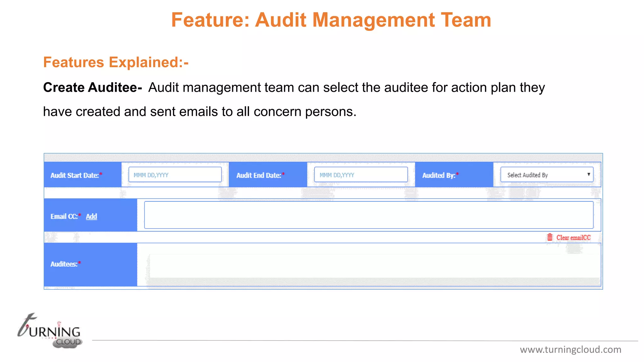Click the www.turningcloud.com text
This screenshot has height=362, width=644.
coord(570,349)
